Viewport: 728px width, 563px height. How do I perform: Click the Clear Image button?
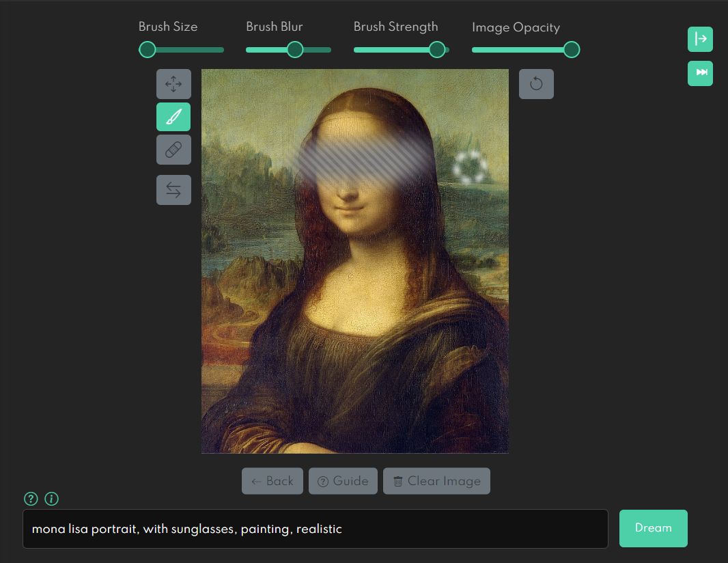point(436,481)
